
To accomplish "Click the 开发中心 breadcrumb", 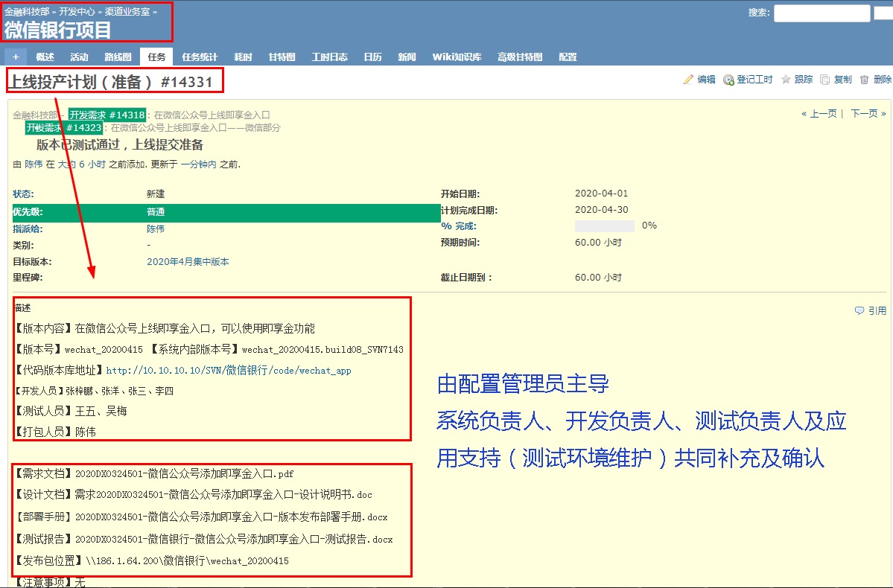I will (77, 11).
